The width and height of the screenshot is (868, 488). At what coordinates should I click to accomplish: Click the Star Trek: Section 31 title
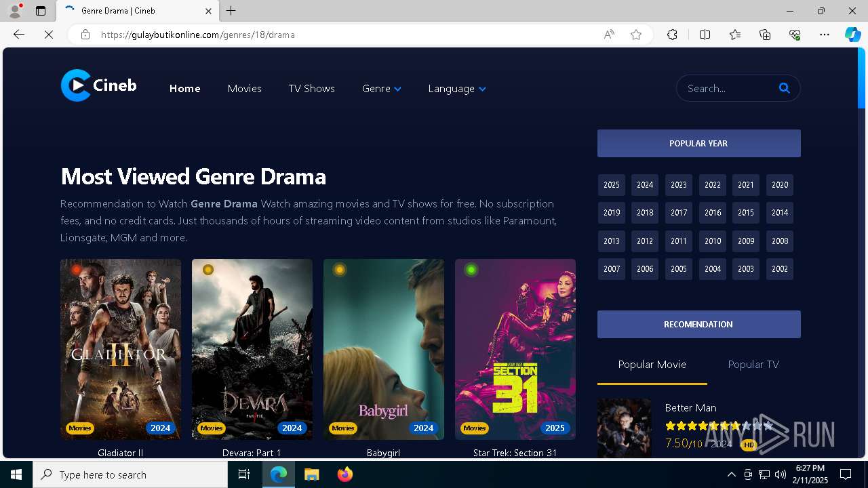click(515, 453)
